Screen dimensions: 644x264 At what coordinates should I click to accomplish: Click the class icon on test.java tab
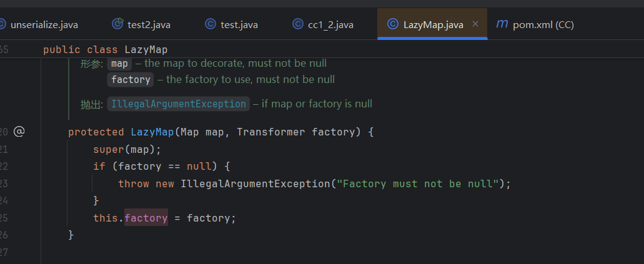211,24
